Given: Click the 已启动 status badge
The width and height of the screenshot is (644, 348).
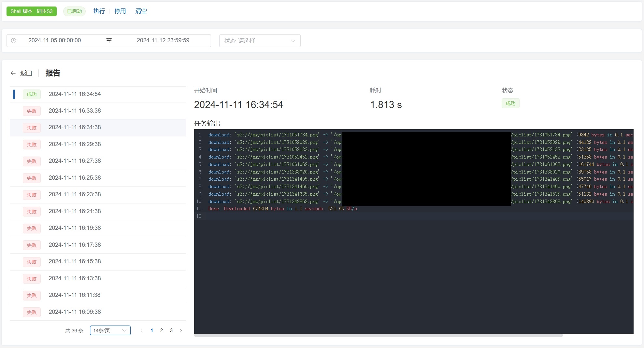Looking at the screenshot, I should 74,11.
